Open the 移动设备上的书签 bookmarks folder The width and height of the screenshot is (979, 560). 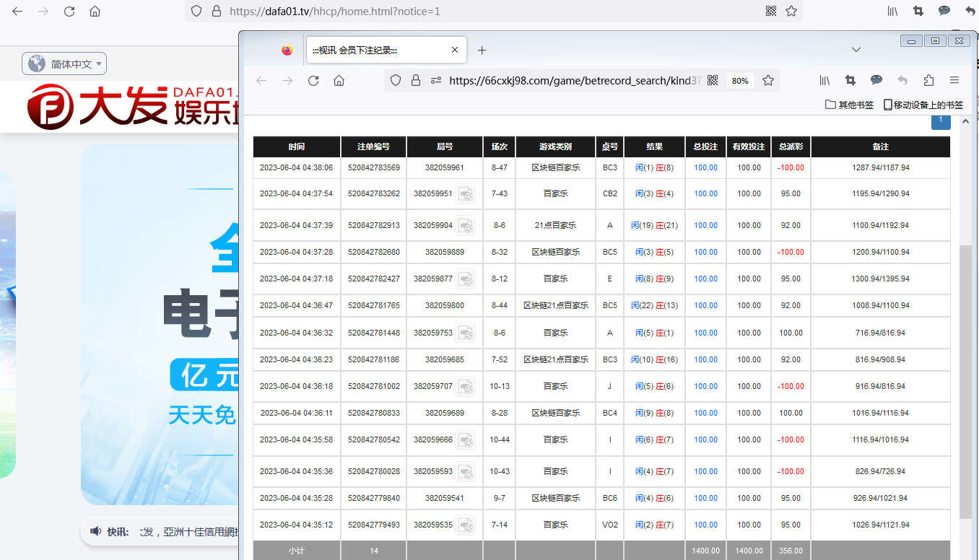click(x=923, y=105)
